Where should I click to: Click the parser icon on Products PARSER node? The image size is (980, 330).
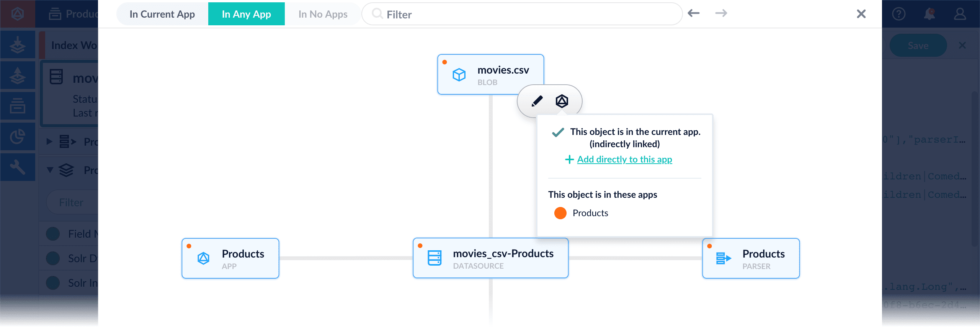click(x=724, y=258)
